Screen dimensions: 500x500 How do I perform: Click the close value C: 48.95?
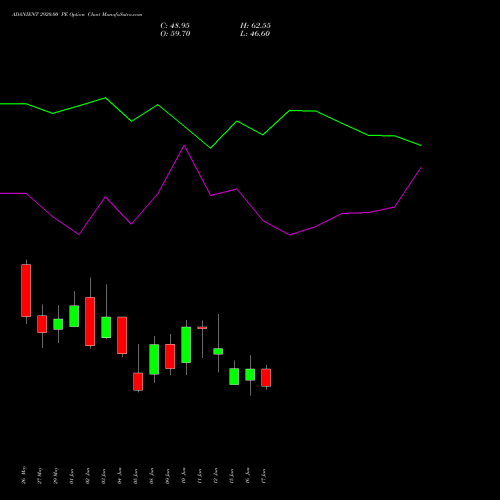tap(175, 26)
